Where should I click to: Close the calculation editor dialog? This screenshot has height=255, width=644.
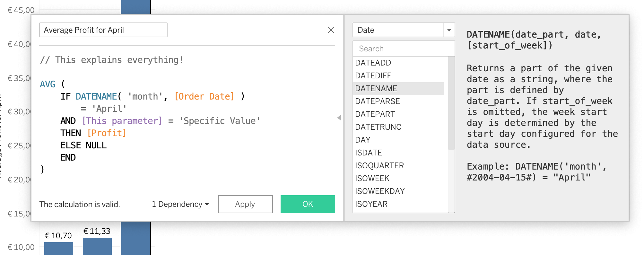[331, 30]
